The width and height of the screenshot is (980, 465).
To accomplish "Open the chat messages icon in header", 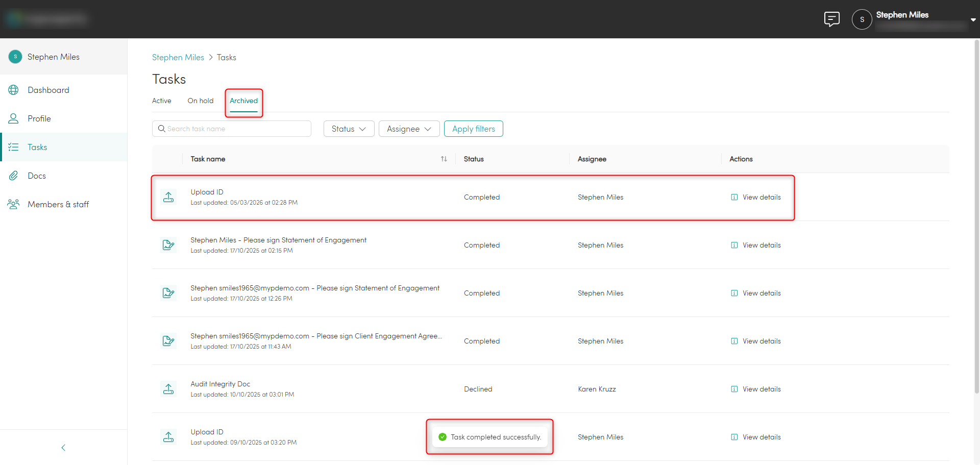I will click(831, 19).
